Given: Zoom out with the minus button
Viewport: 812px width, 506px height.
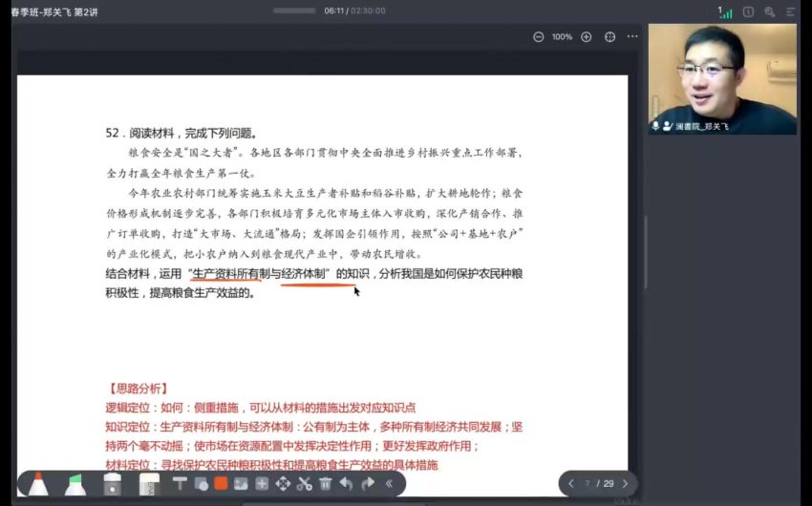Looking at the screenshot, I should [538, 37].
